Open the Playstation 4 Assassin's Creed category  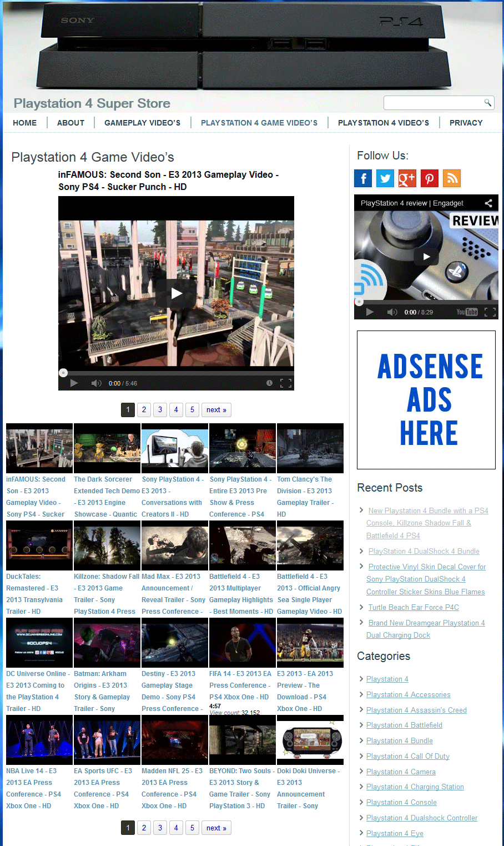[416, 710]
